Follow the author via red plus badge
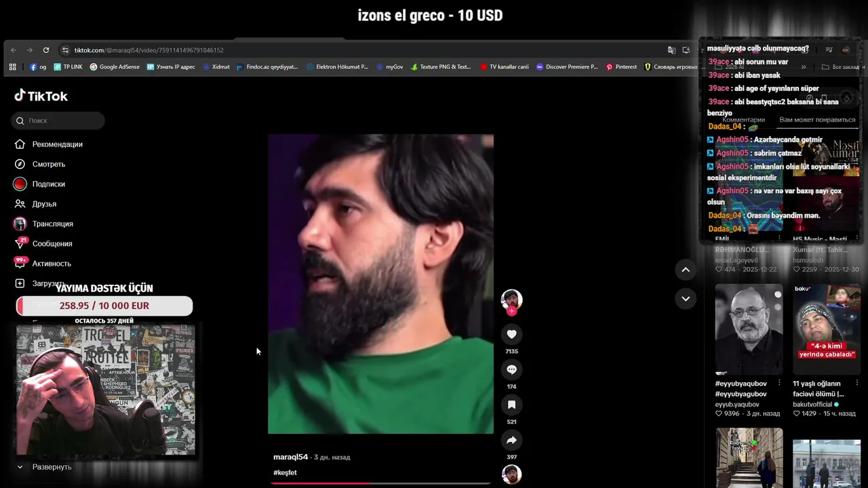 (x=511, y=311)
